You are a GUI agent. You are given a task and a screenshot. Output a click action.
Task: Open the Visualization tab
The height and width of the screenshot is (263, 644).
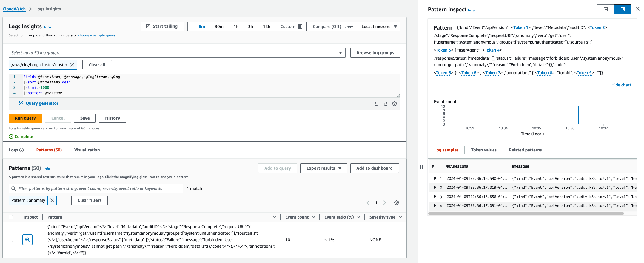pyautogui.click(x=87, y=150)
